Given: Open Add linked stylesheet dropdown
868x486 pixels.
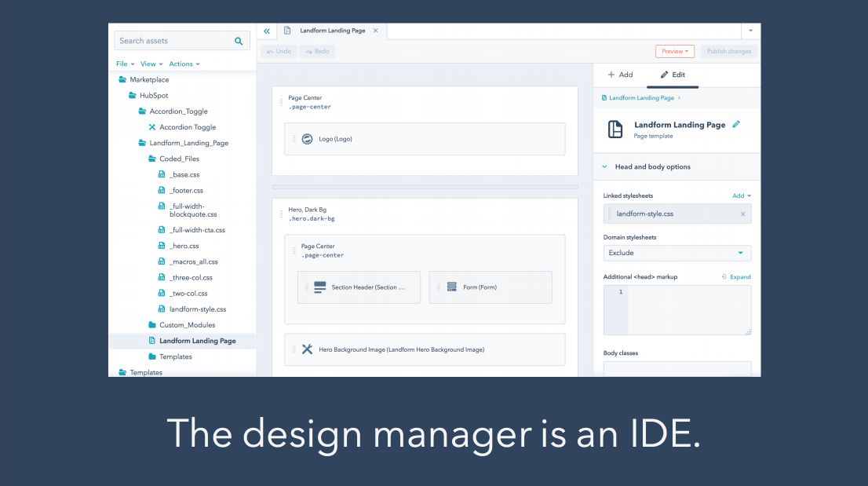Looking at the screenshot, I should pyautogui.click(x=742, y=195).
